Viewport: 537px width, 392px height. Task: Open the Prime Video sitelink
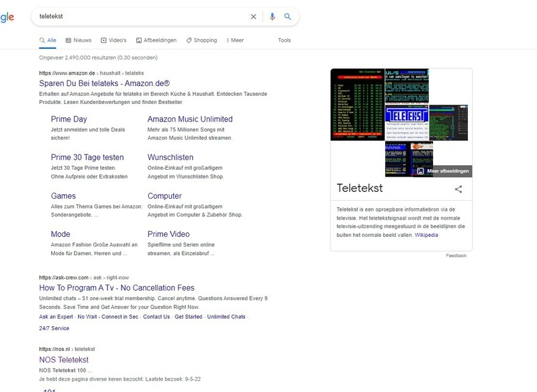168,234
